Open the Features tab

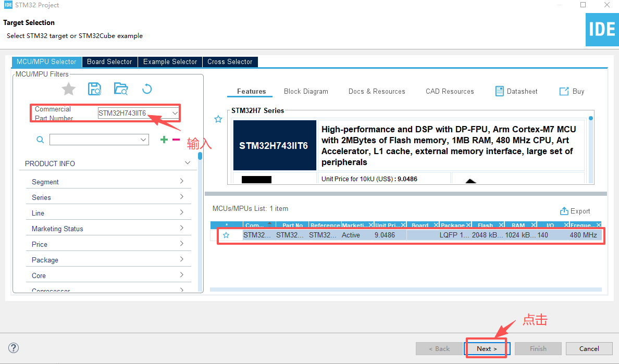coord(252,92)
